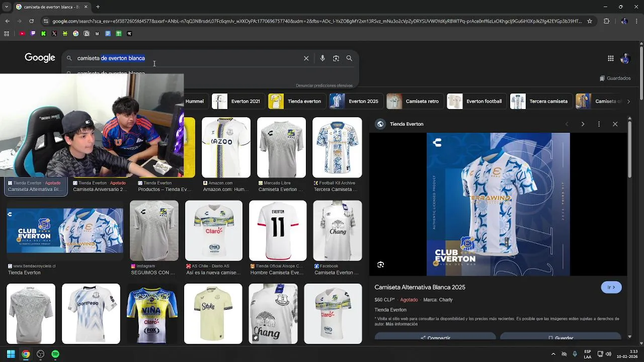The height and width of the screenshot is (362, 644).
Task: Open the Stake cream shirt thumbnail
Action: click(213, 314)
